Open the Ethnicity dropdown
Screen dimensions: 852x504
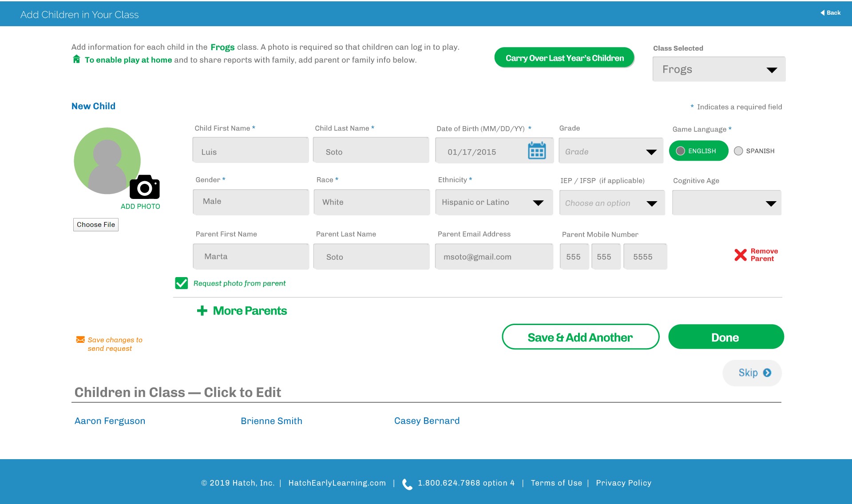[494, 202]
